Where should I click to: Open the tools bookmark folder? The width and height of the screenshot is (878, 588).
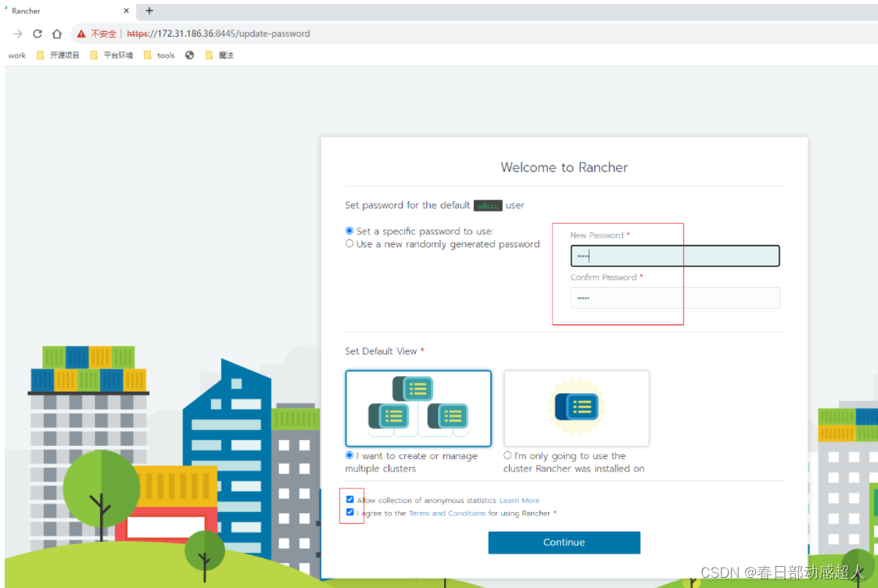coord(159,55)
